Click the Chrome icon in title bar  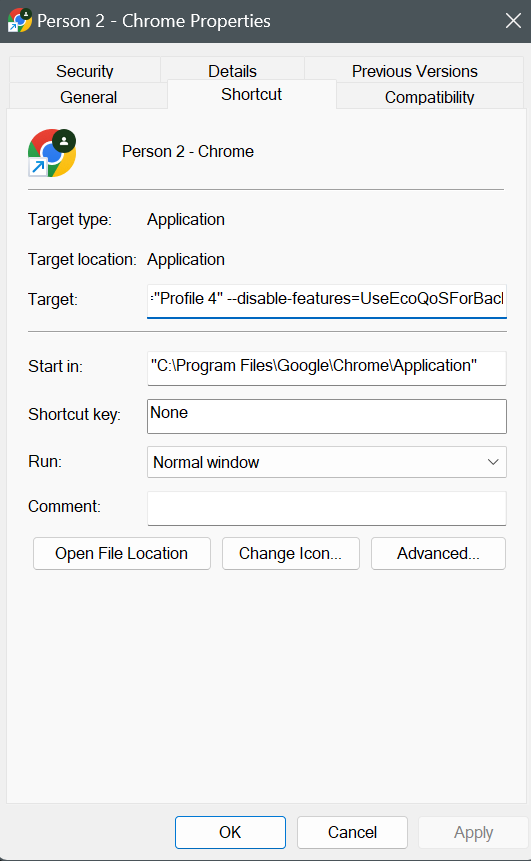point(20,20)
